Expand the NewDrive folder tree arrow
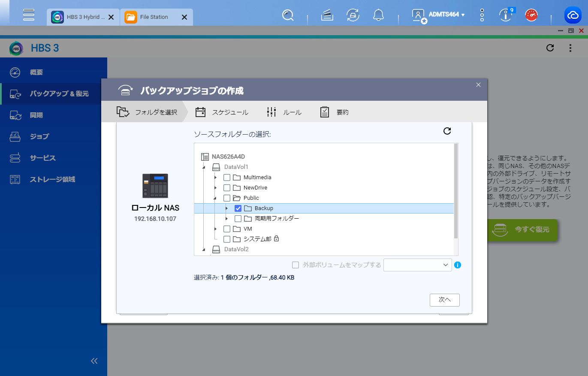Screen dimensions: 588x376 coord(215,188)
